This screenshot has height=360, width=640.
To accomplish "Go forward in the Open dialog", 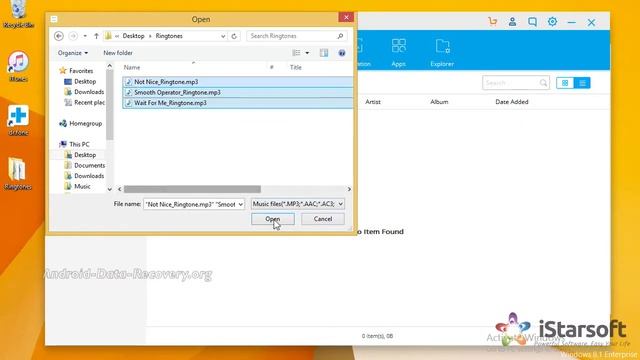I will (73, 36).
